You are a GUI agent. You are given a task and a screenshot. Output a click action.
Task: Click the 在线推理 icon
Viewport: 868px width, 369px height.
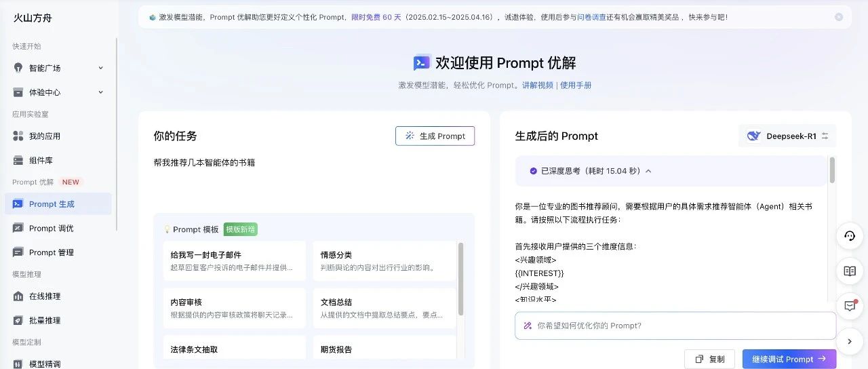point(18,296)
